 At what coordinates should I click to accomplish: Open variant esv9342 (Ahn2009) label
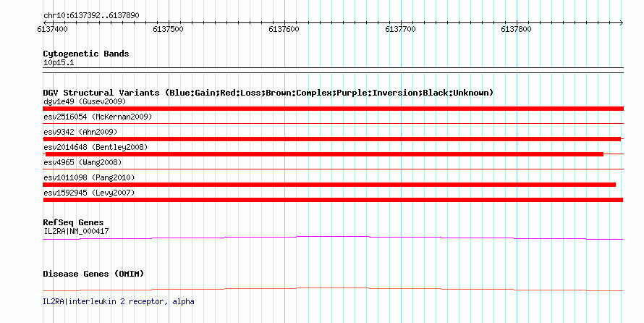pos(80,132)
